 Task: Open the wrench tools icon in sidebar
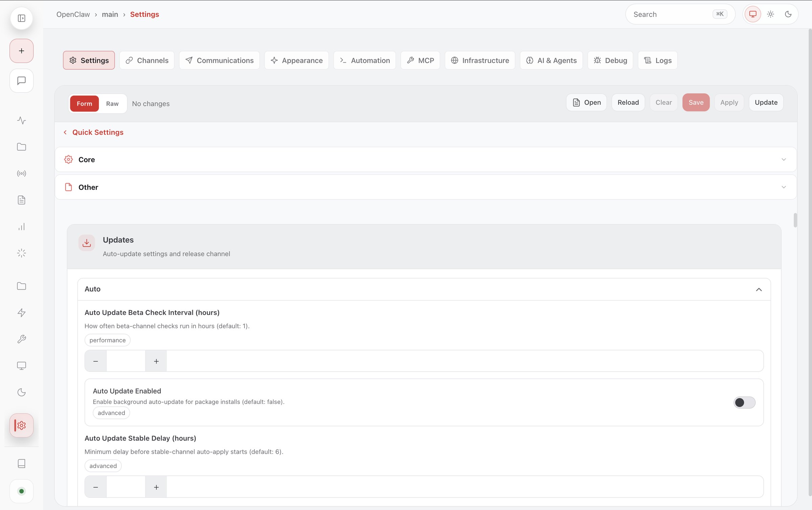pyautogui.click(x=21, y=339)
